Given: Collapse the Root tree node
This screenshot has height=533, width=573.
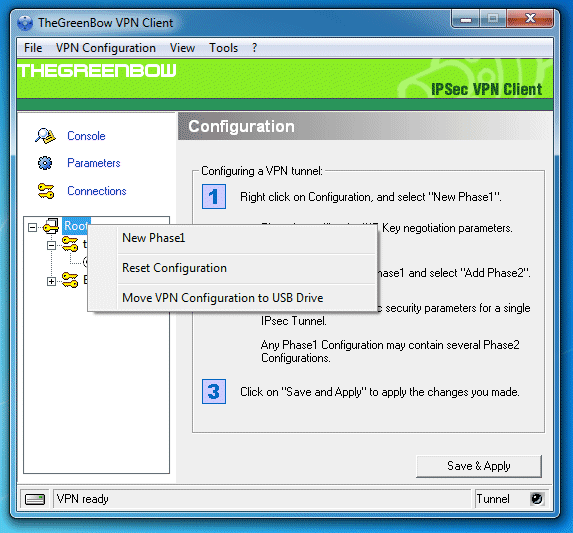Looking at the screenshot, I should 33,228.
